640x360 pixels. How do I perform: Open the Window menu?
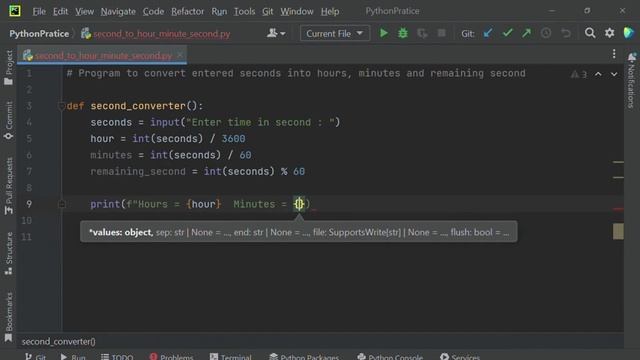297,11
